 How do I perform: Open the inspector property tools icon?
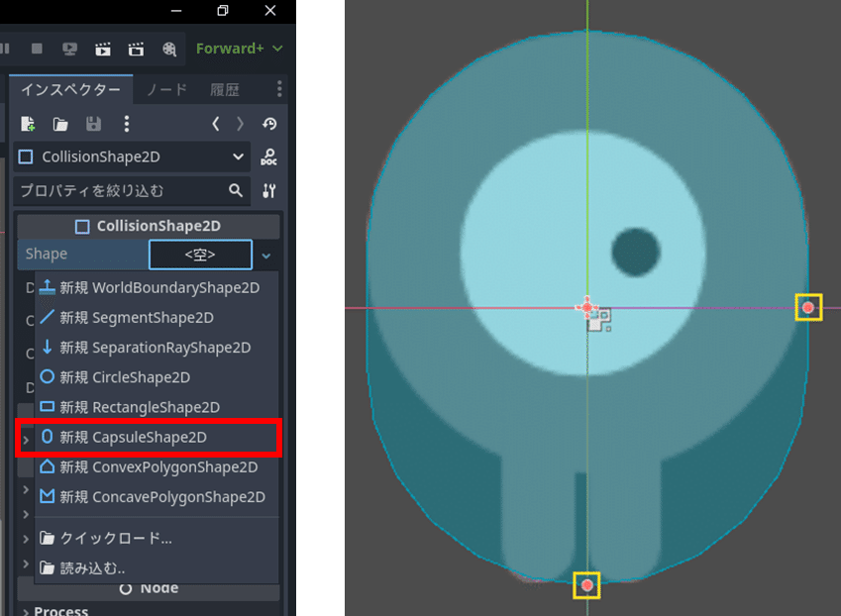click(268, 191)
